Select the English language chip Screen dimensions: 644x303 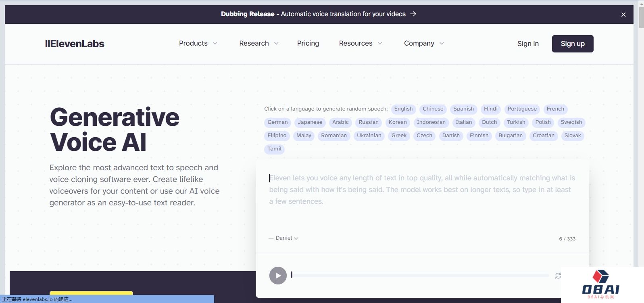point(403,109)
